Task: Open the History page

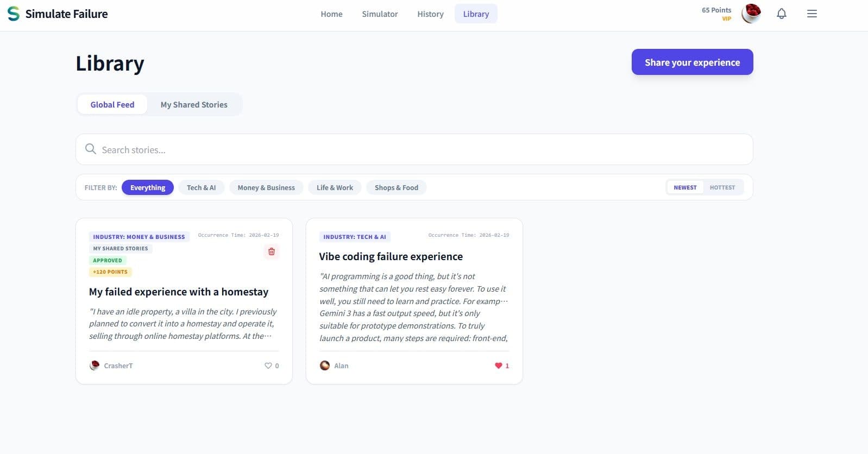Action: pyautogui.click(x=430, y=14)
